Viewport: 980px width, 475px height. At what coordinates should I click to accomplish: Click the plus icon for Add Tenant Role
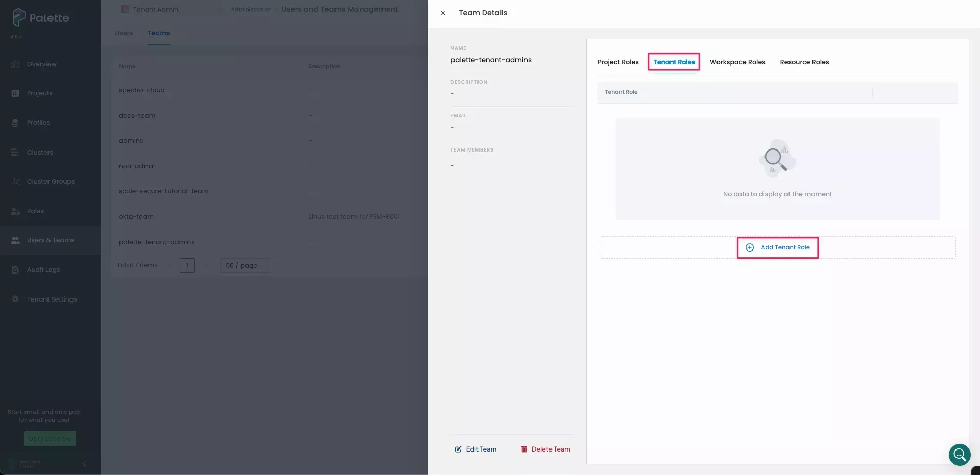coord(749,247)
